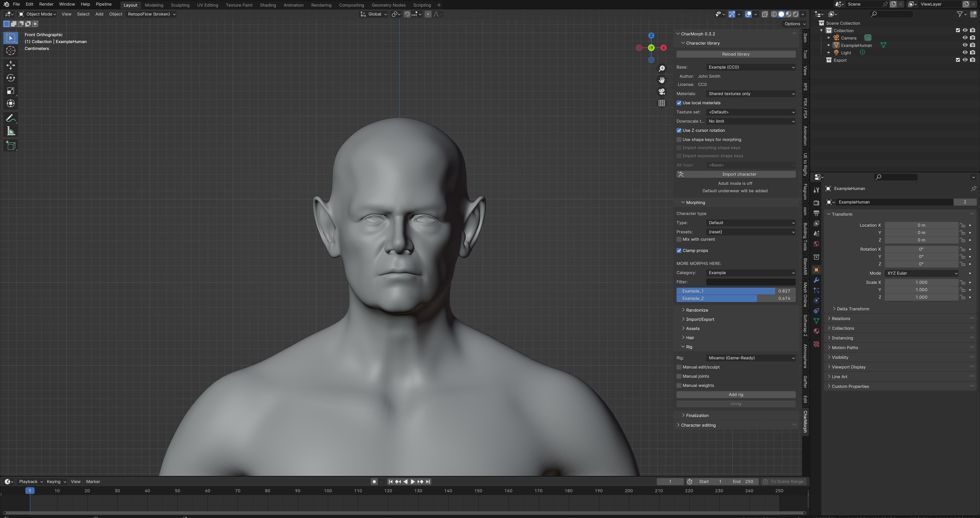Toggle Use shape keys for morphing

[x=679, y=139]
